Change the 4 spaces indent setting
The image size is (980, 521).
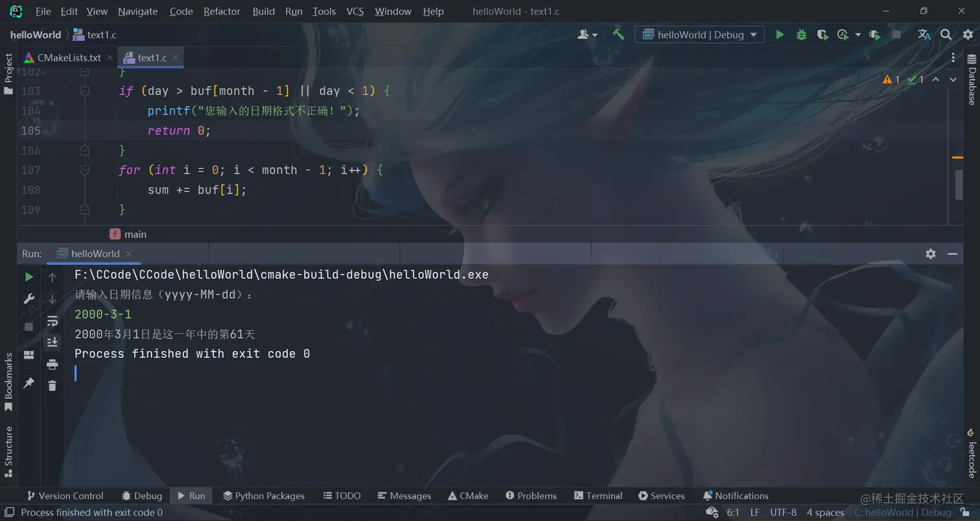(x=825, y=513)
